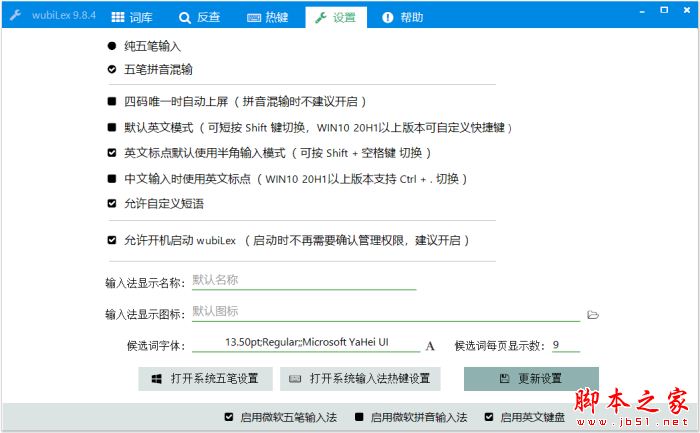Switch to the 反查 tab
The width and height of the screenshot is (700, 433).
point(199,17)
